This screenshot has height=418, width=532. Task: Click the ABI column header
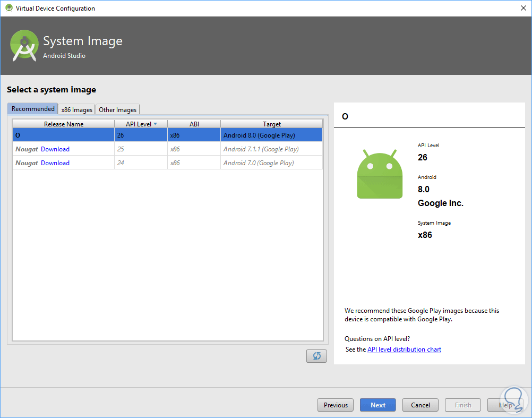point(194,124)
